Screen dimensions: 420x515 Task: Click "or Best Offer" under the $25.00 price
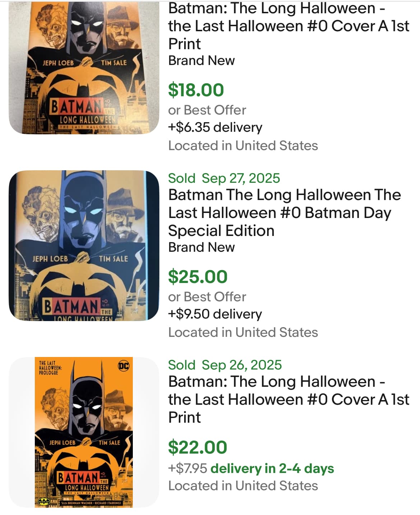[x=207, y=297]
